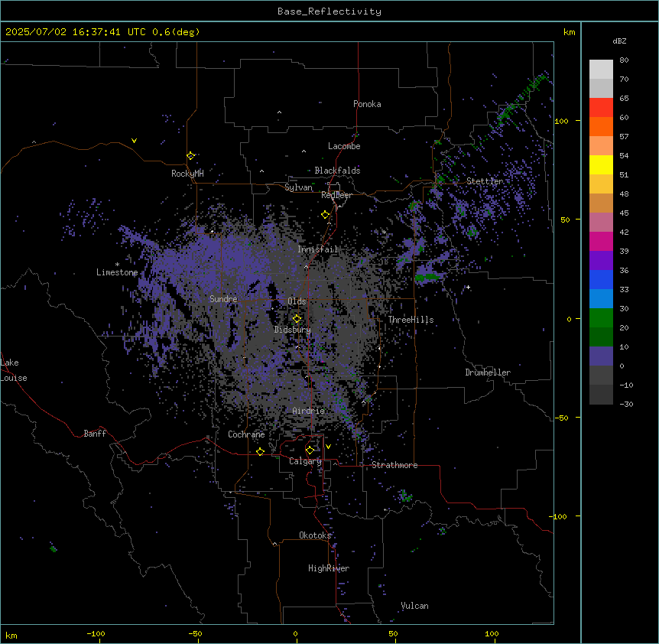Viewport: 659px width, 644px height.
Task: Click the 65 value in the dBZ legend
Action: (624, 99)
